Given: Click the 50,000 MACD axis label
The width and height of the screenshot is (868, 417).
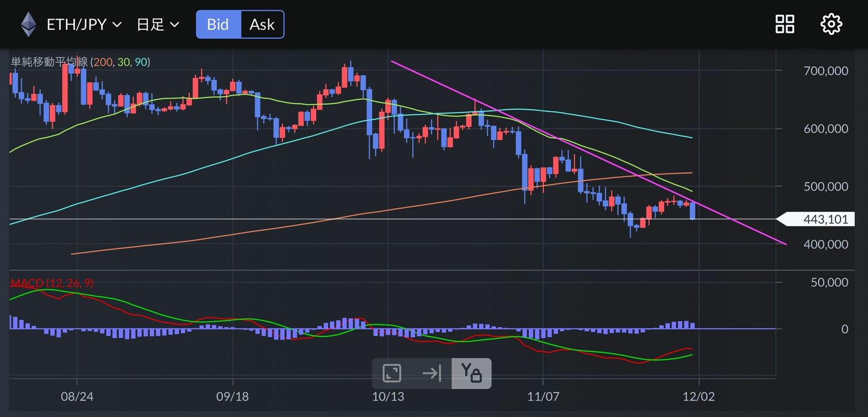Looking at the screenshot, I should 829,282.
